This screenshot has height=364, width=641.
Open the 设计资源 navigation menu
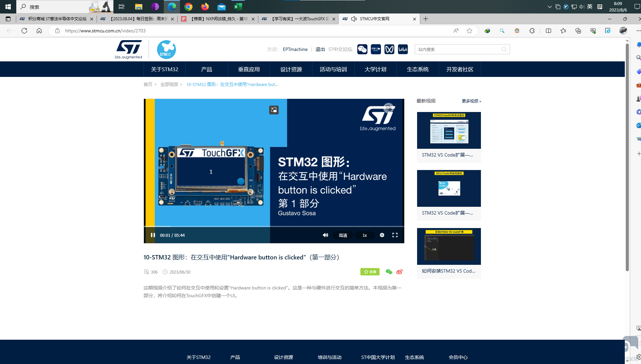point(291,69)
